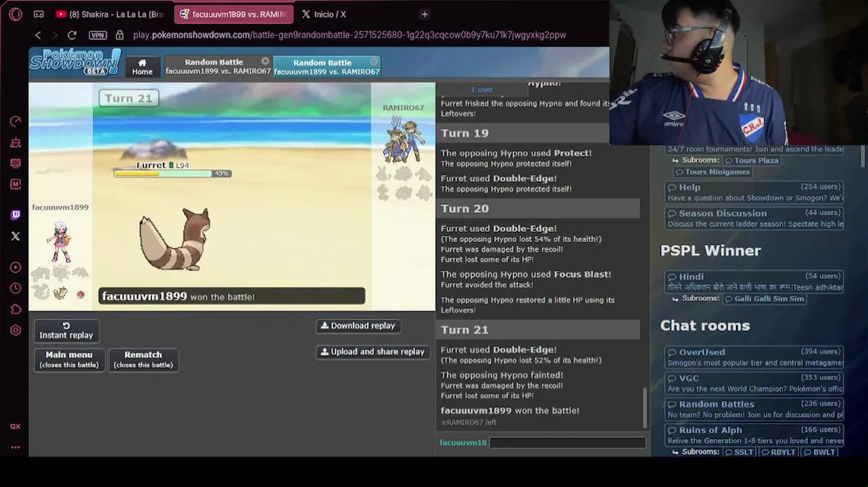The image size is (868, 487).
Task: Click the Pokémon Showdown logo
Action: (x=75, y=62)
